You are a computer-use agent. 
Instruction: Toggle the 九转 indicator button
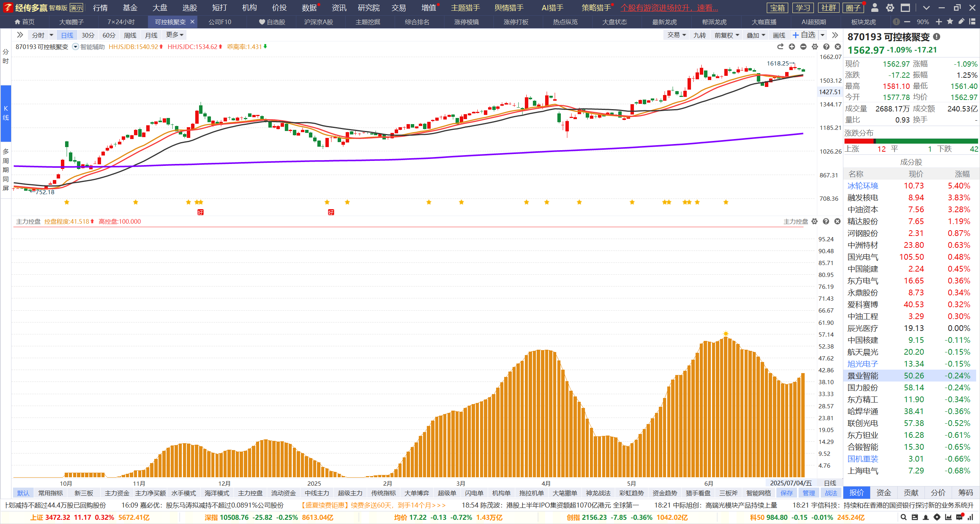pyautogui.click(x=699, y=35)
